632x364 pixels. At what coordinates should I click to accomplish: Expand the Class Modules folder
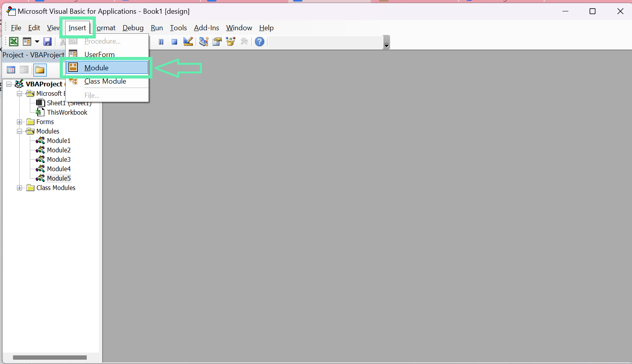point(19,188)
